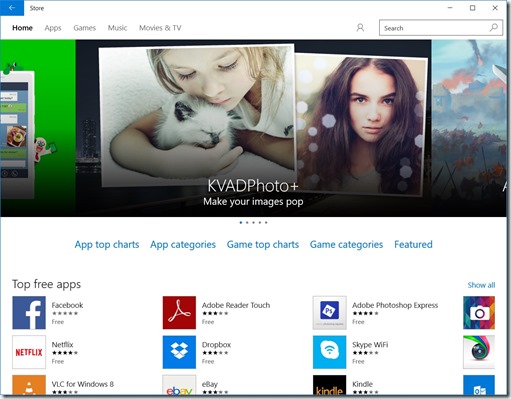The image size is (511, 399).
Task: Maximize the Store window
Action: [472, 8]
